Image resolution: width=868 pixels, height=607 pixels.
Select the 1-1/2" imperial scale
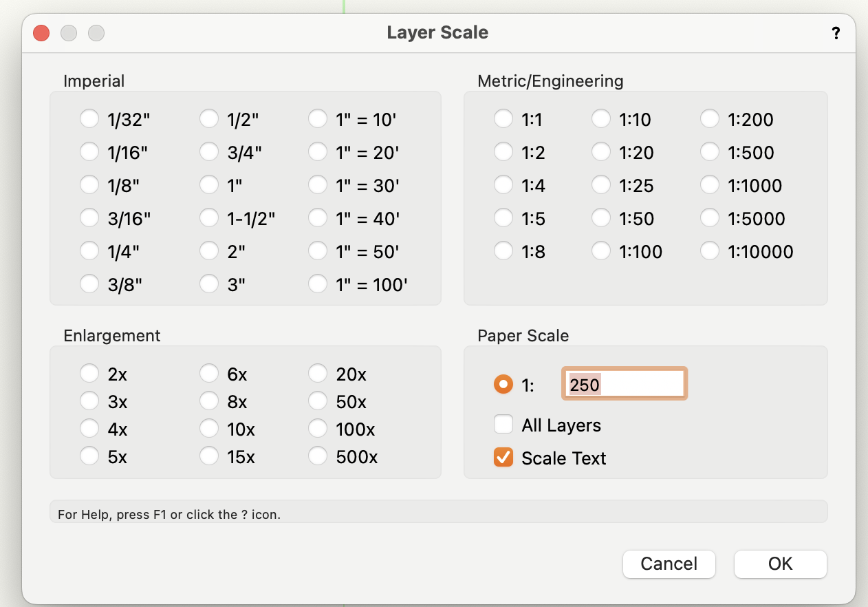(x=209, y=217)
